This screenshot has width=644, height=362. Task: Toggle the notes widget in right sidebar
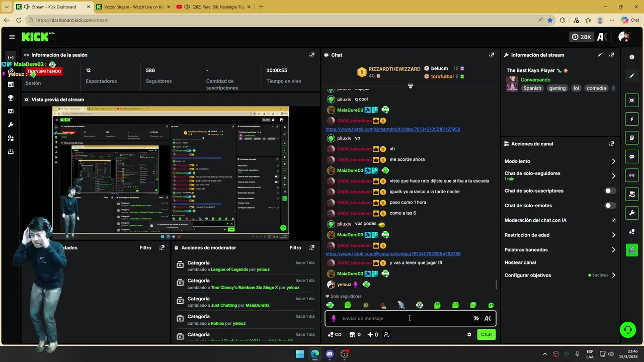pos(632,138)
